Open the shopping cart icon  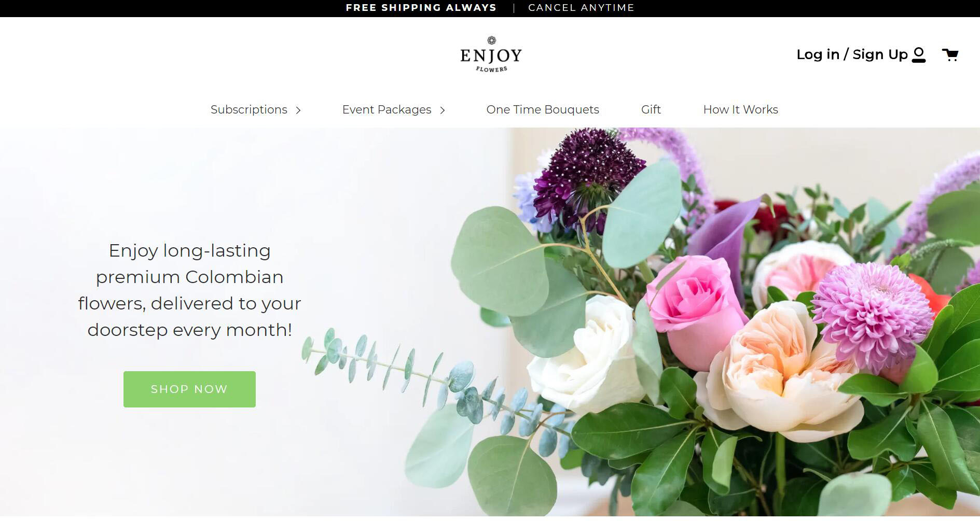click(950, 54)
